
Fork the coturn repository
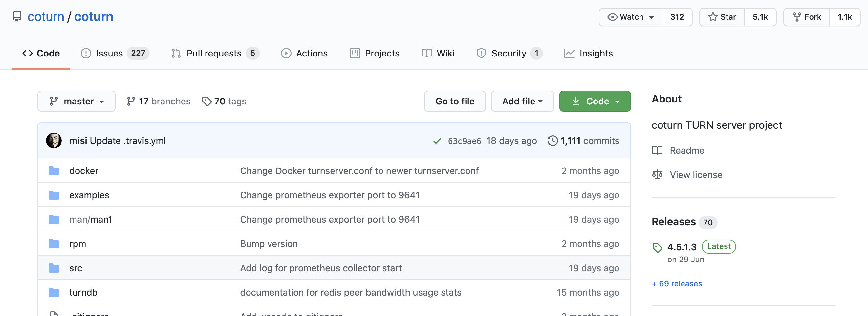807,17
